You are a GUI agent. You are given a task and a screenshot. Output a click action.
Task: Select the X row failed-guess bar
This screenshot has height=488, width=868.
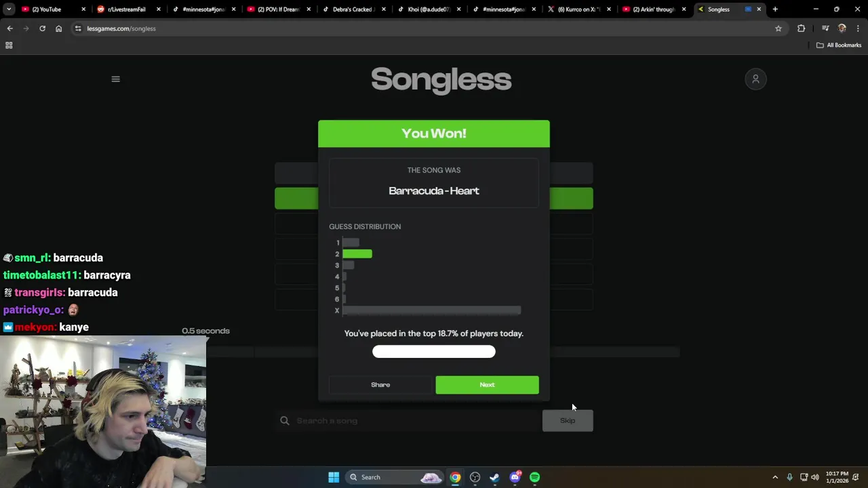point(432,310)
